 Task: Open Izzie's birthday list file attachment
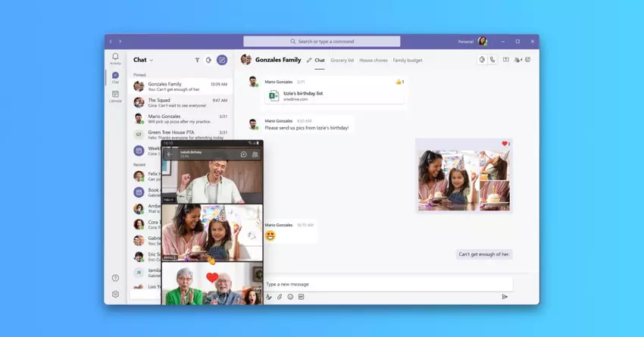click(302, 95)
